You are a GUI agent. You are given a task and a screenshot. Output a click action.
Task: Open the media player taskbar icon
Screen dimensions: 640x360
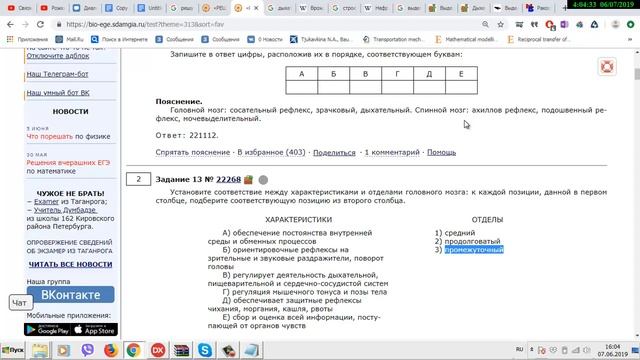(63, 350)
